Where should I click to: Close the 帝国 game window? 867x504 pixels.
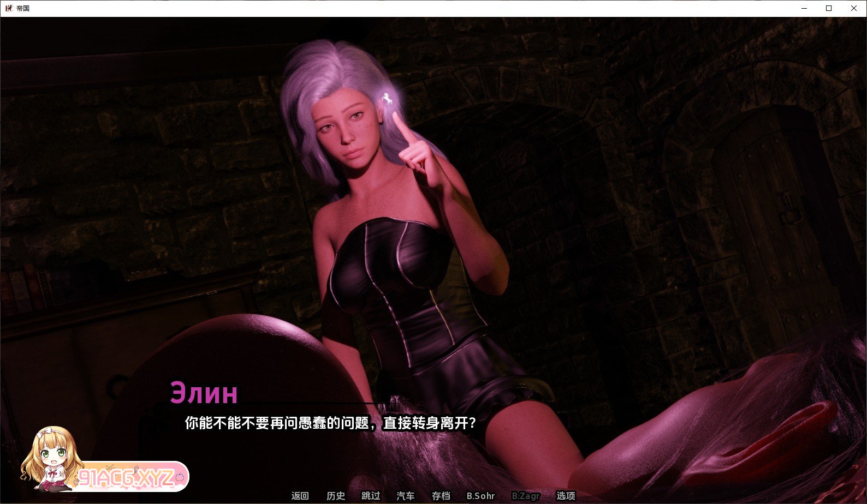(x=854, y=8)
